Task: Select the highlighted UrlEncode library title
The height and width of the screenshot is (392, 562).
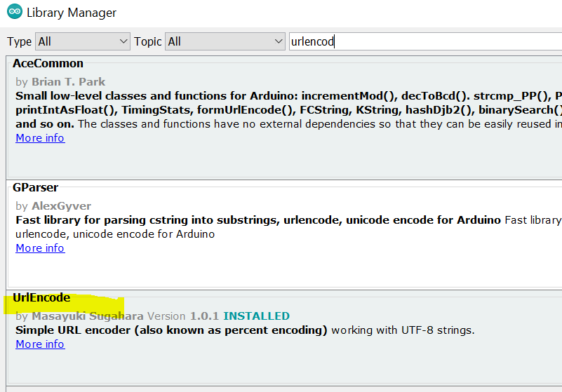Action: coord(41,298)
